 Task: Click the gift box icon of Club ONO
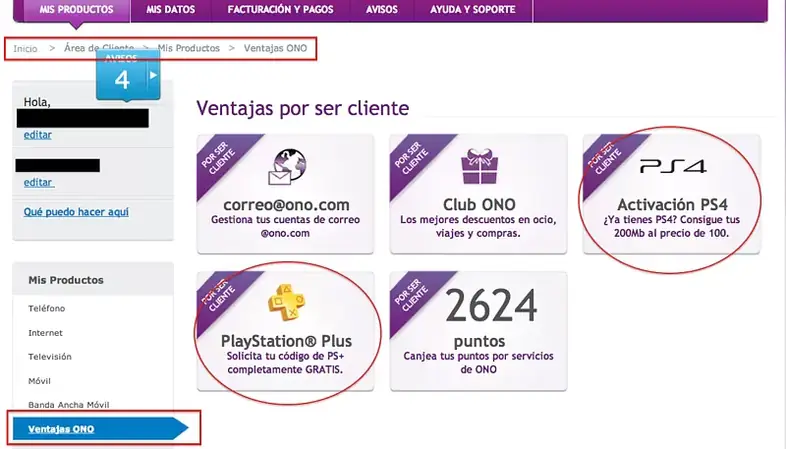click(x=479, y=167)
